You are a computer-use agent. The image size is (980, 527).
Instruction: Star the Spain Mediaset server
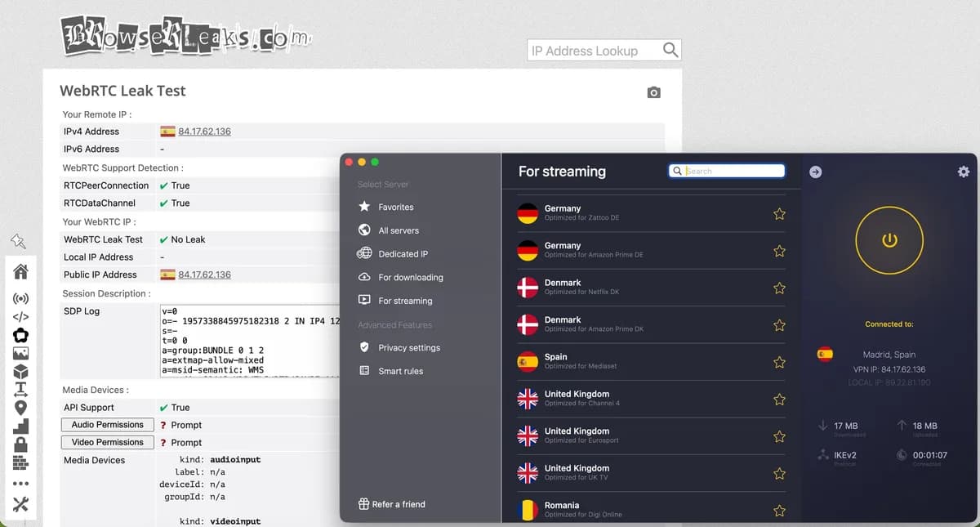point(779,362)
